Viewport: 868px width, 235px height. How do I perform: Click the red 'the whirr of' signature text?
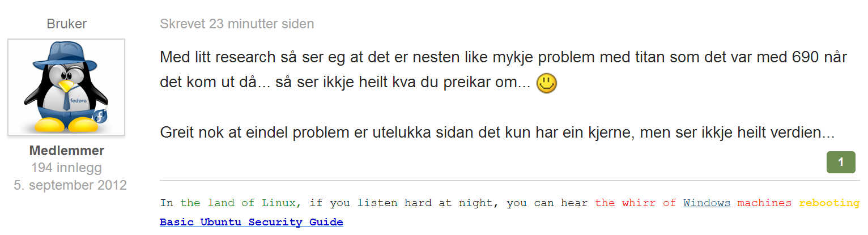(636, 203)
